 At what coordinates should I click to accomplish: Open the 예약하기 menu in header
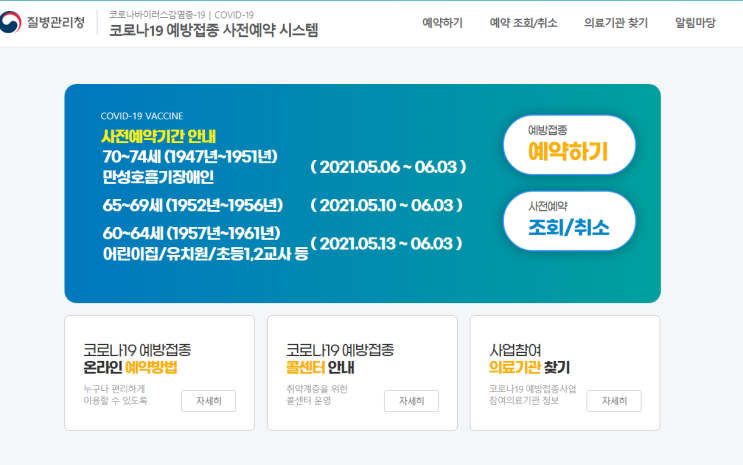tap(442, 23)
